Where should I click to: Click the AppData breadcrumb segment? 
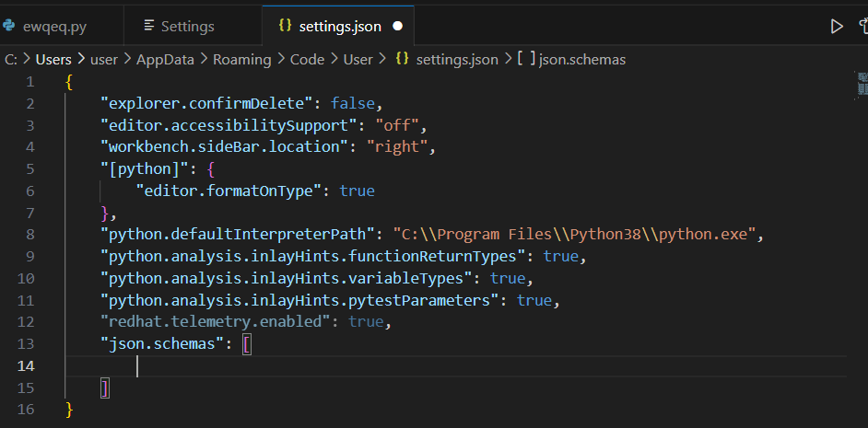166,60
